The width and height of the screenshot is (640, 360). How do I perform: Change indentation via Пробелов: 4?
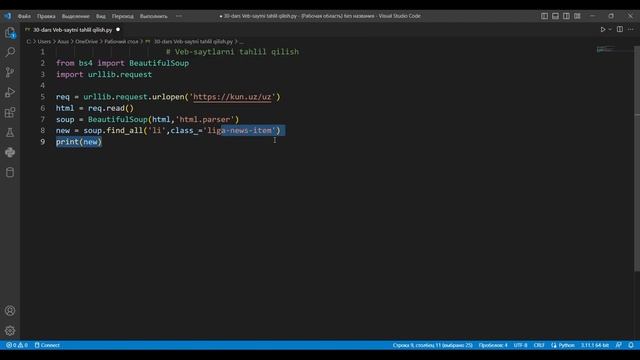tap(493, 345)
